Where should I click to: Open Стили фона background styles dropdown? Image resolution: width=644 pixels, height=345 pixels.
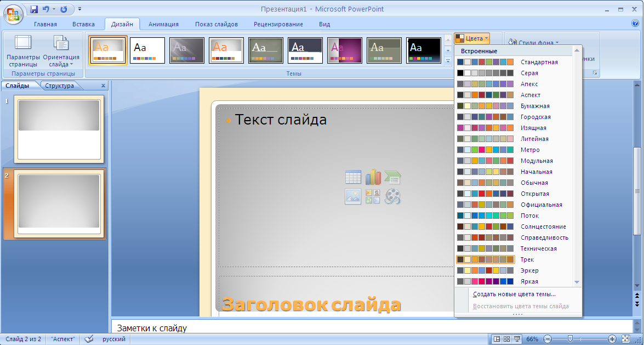[533, 42]
